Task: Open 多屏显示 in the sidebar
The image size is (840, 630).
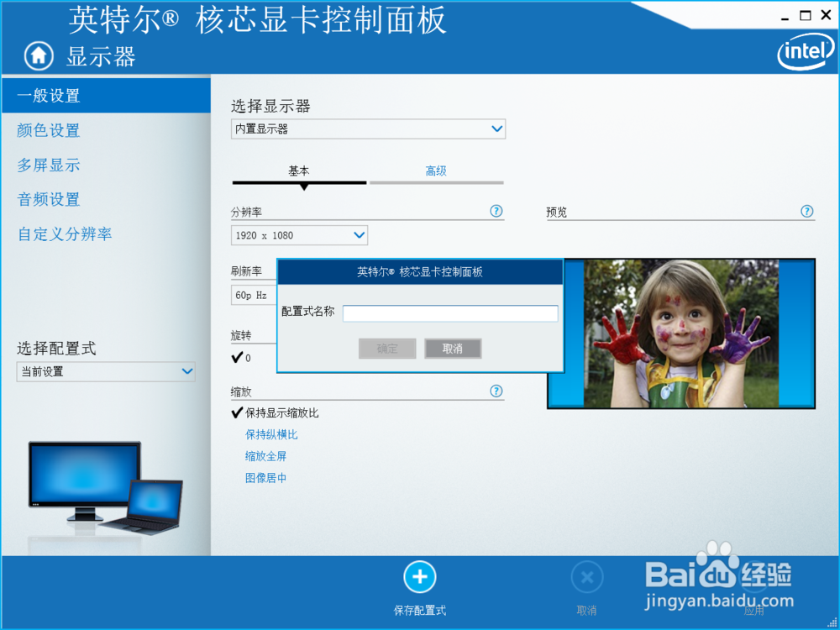Action: [x=48, y=165]
